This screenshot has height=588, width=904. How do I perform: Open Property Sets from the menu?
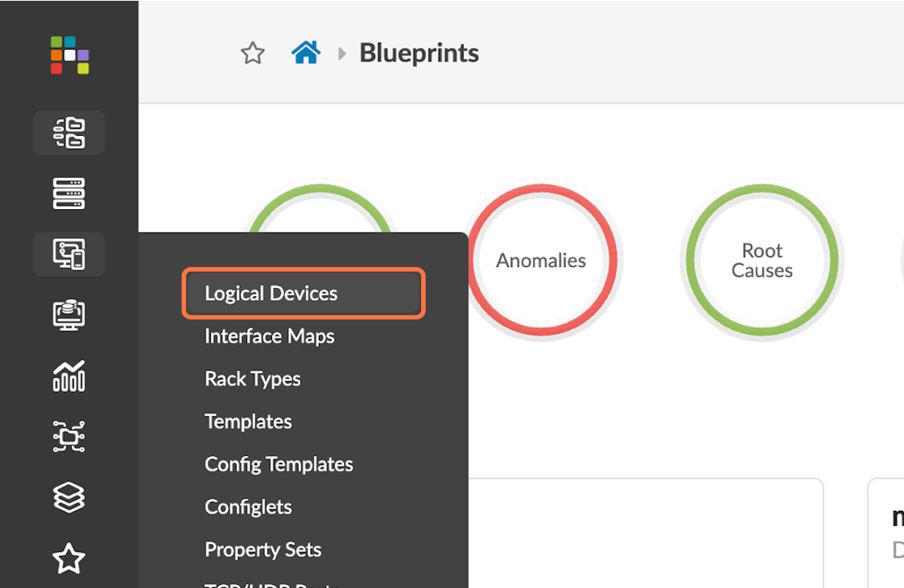(263, 549)
